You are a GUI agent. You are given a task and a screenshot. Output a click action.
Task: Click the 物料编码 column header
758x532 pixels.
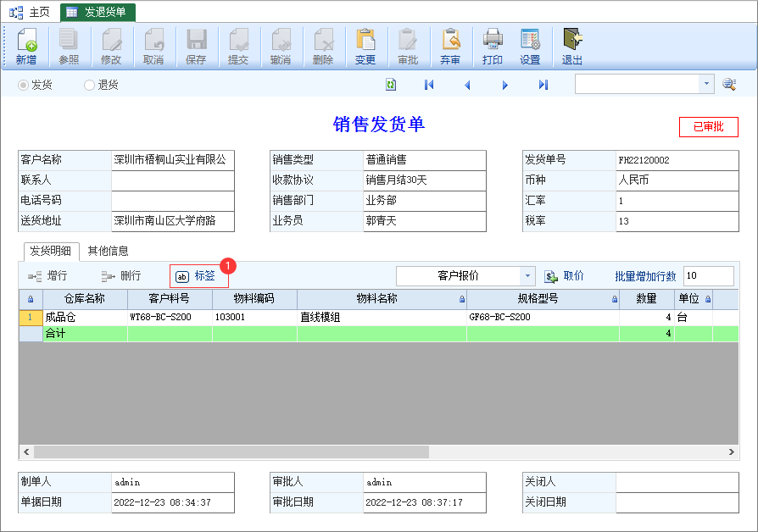coord(254,299)
